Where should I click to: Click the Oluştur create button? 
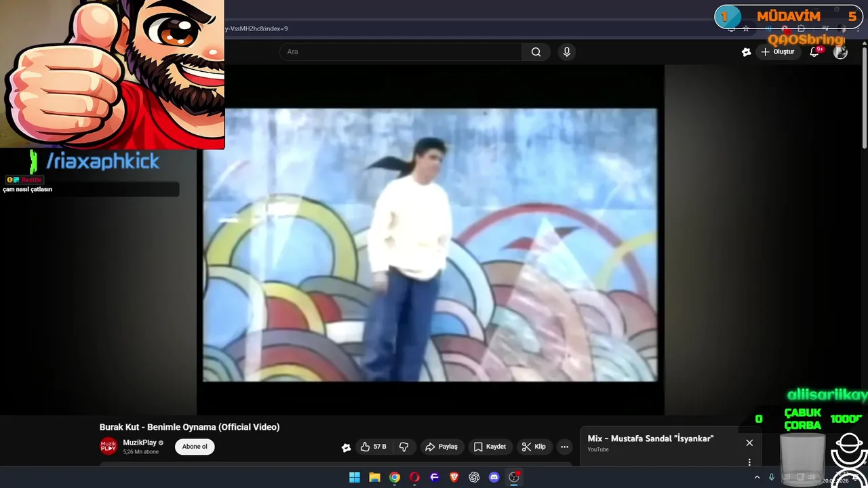[778, 52]
